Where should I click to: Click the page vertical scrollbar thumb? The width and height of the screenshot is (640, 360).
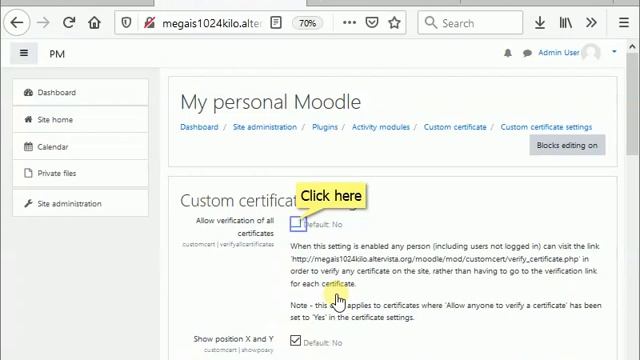coord(632,104)
